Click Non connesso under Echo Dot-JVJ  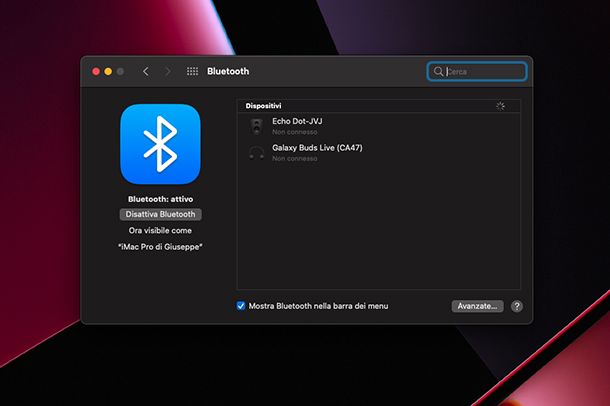coord(294,132)
